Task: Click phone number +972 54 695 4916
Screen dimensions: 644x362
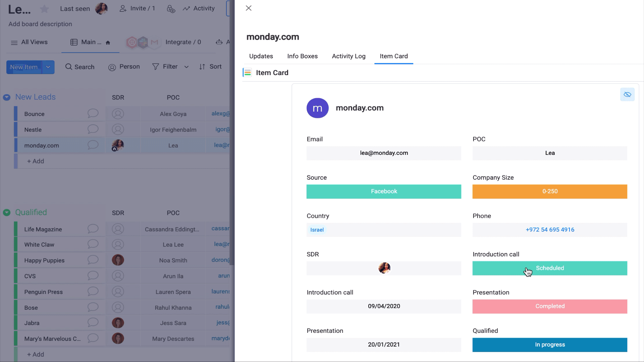Action: pos(550,230)
